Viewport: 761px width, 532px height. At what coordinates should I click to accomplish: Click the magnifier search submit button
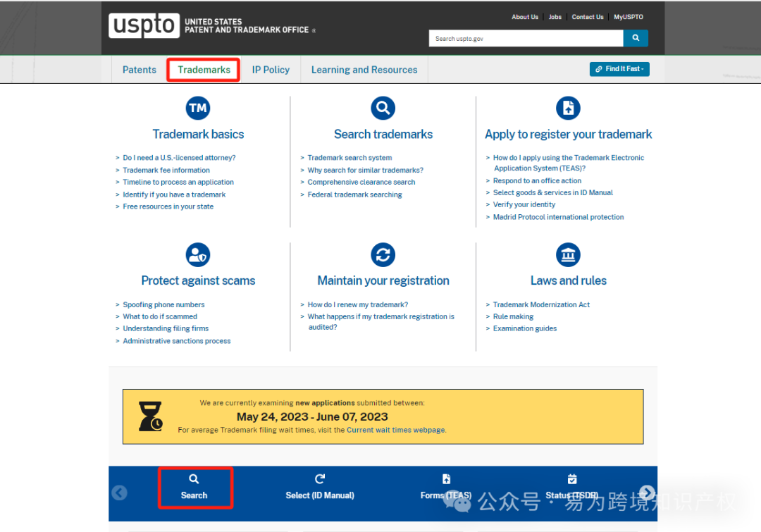[636, 38]
